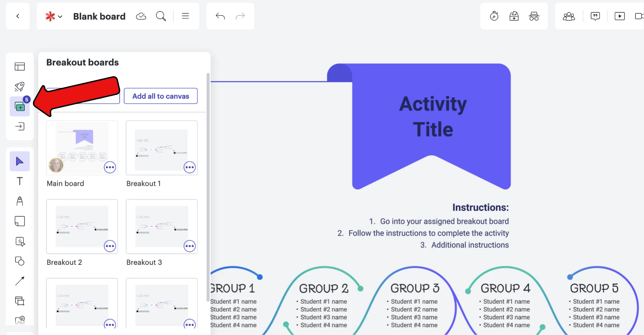Toggle the Breakout boards panel icon
The height and width of the screenshot is (335, 644).
tap(20, 107)
